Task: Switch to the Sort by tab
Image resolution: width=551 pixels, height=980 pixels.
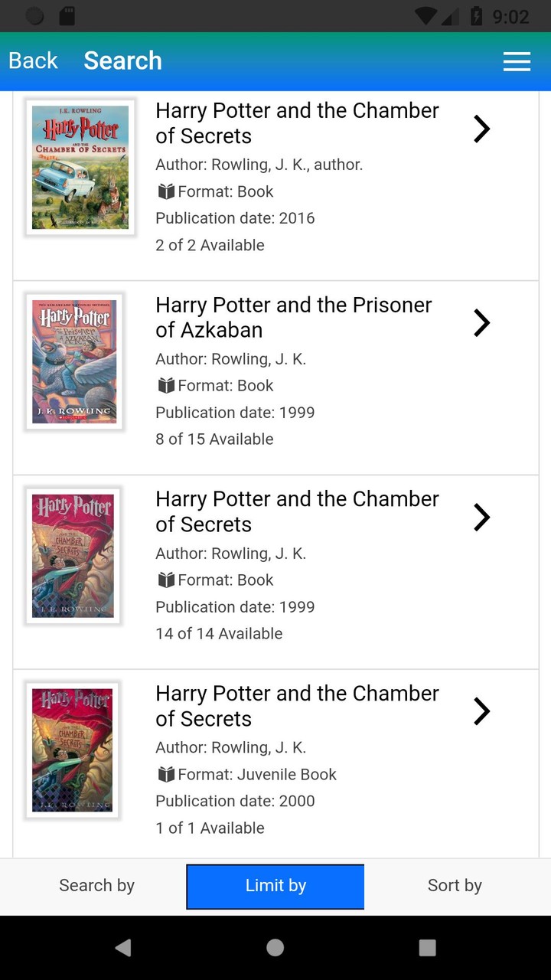Action: pos(455,886)
